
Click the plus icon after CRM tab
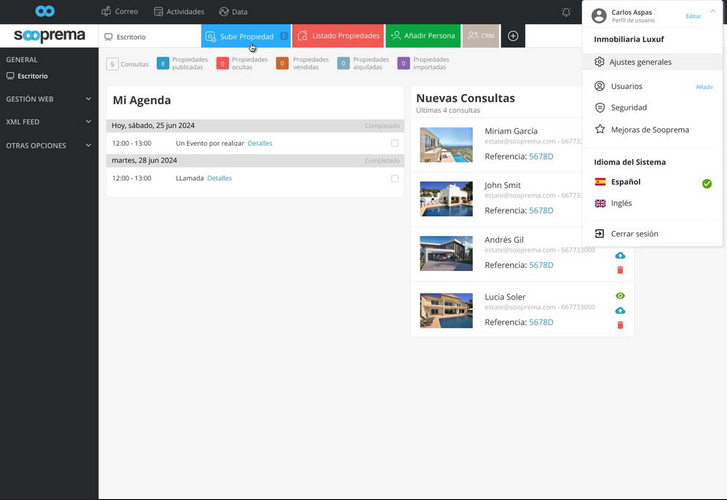(x=512, y=36)
